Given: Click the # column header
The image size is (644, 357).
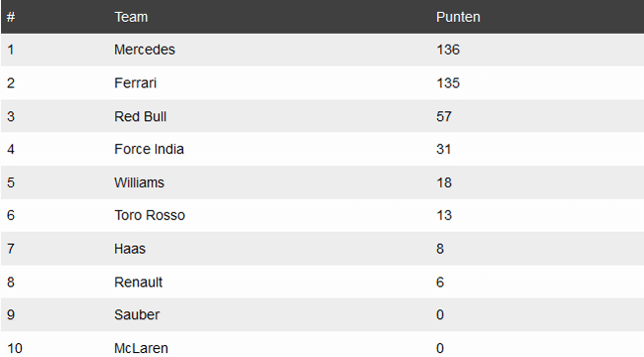Looking at the screenshot, I should point(11,17).
